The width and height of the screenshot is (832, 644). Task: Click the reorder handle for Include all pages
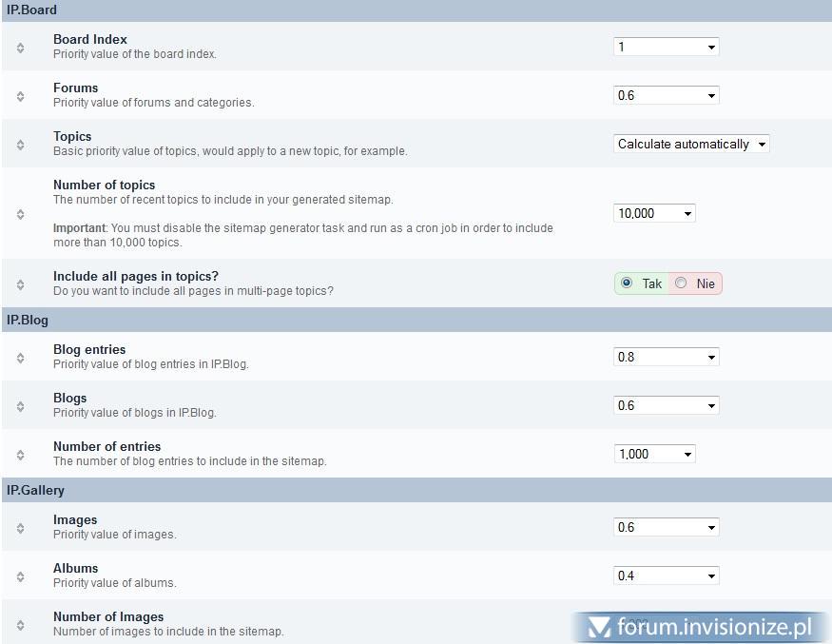pos(21,284)
